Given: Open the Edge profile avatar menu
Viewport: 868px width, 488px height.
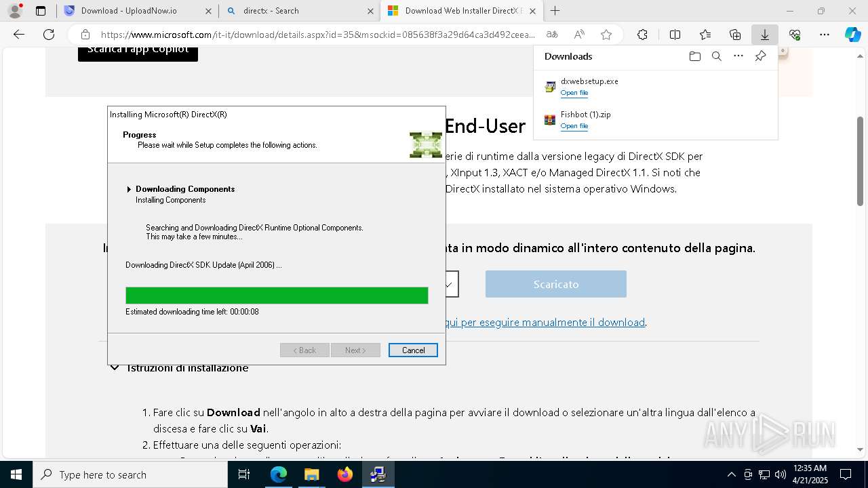Looking at the screenshot, I should point(14,11).
